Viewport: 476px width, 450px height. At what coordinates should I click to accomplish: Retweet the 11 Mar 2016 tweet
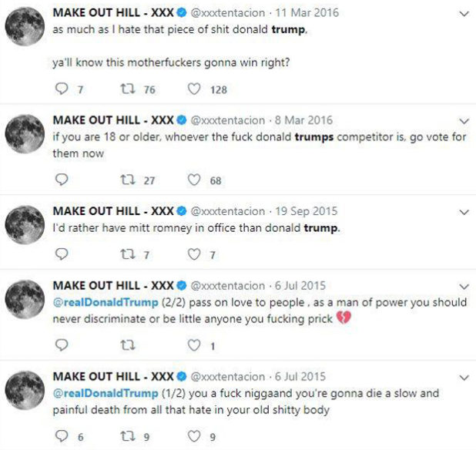click(x=128, y=89)
